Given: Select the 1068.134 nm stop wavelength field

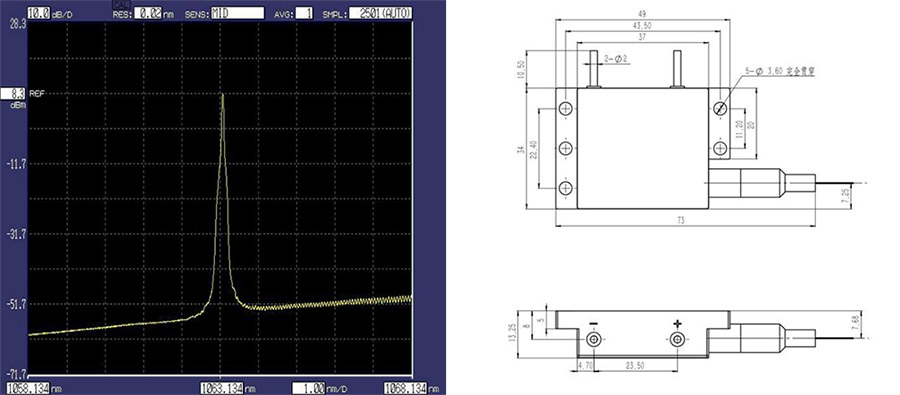Looking at the screenshot, I should tap(405, 388).
